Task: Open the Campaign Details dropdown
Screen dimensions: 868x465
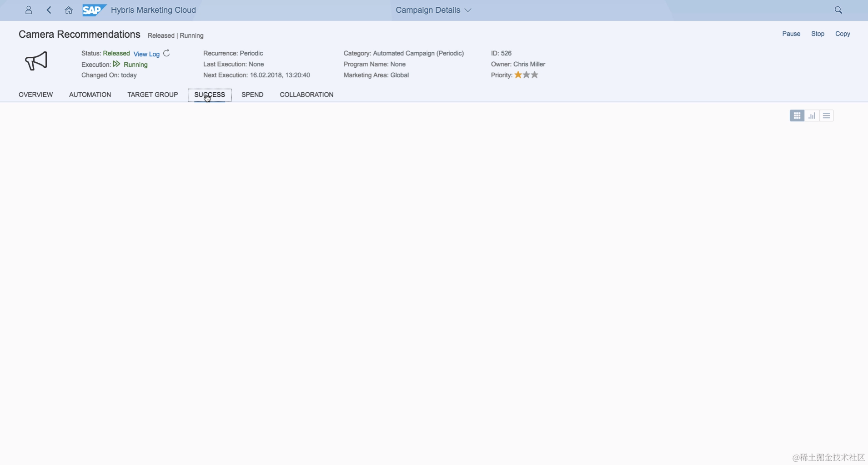Action: [x=432, y=10]
